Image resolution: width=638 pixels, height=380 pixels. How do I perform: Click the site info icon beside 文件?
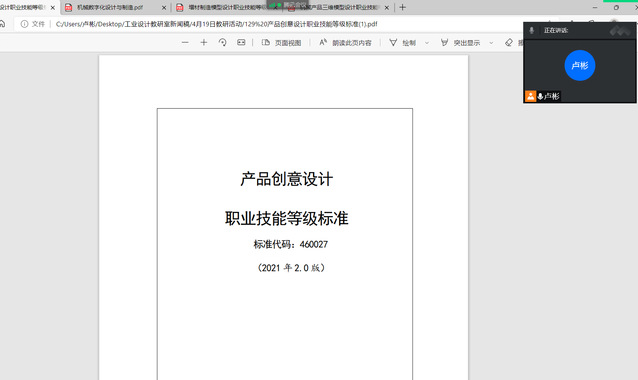(x=24, y=24)
